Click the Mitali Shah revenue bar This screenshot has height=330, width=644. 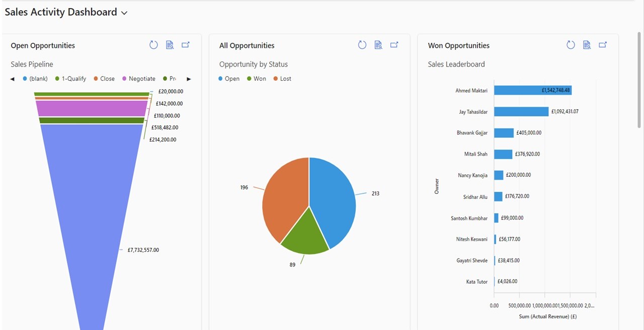pos(503,154)
